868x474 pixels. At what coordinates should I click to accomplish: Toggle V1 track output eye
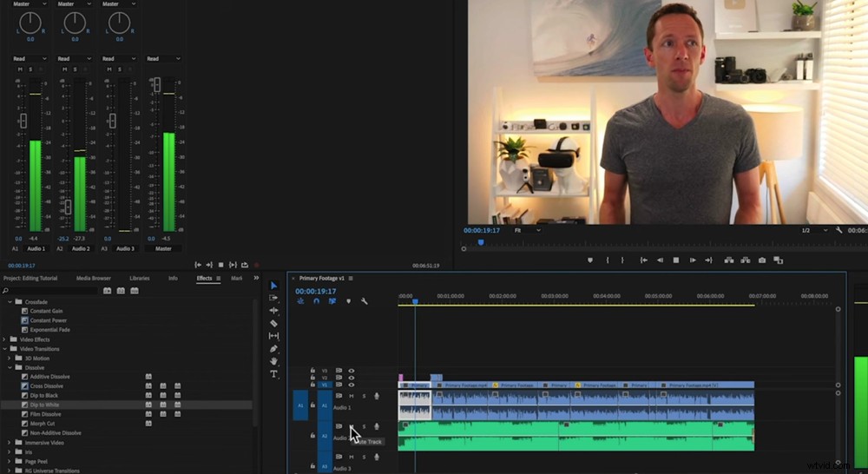coord(351,385)
